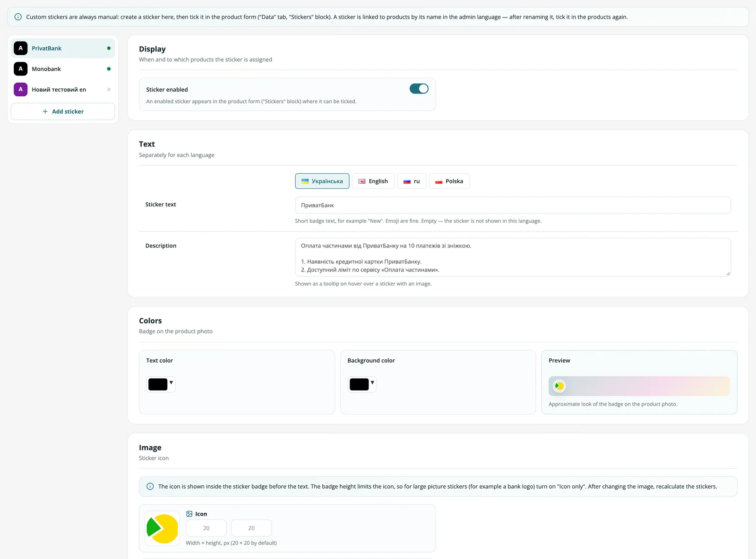Image resolution: width=756 pixels, height=559 pixels.
Task: Click the Add sticker button
Action: coord(63,111)
